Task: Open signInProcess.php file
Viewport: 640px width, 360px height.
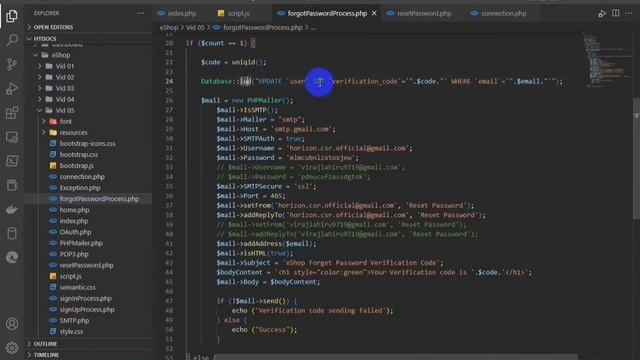Action: [x=85, y=298]
